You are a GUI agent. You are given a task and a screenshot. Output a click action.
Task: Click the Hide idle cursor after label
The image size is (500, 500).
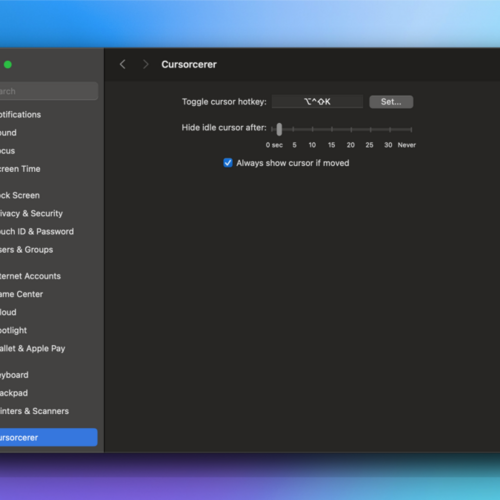pyautogui.click(x=224, y=128)
